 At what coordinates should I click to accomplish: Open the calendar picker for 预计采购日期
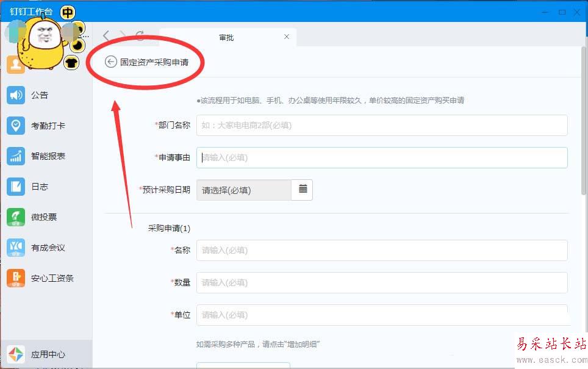[303, 190]
